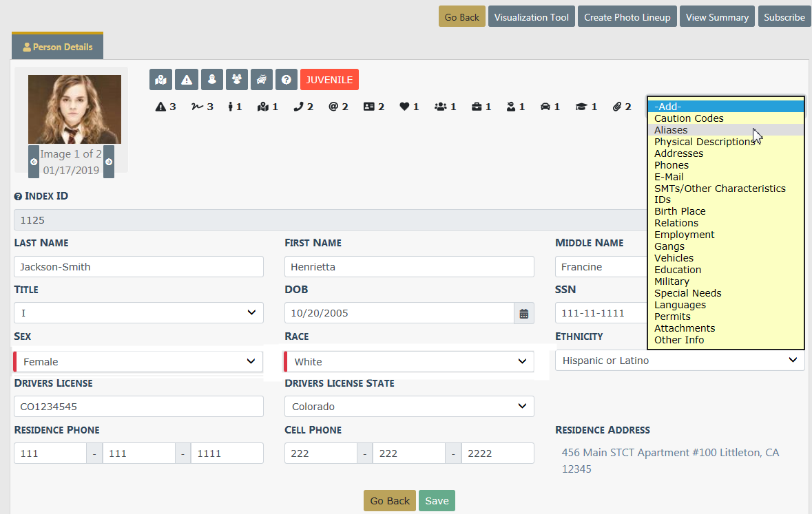Open the Drivers License State dropdown
The height and width of the screenshot is (514, 812).
click(409, 407)
